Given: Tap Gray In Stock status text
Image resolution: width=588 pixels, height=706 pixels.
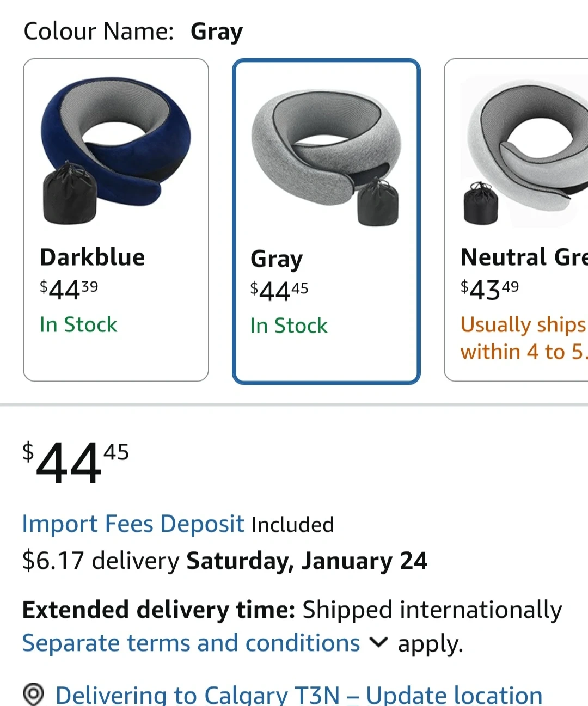Looking at the screenshot, I should point(289,326).
